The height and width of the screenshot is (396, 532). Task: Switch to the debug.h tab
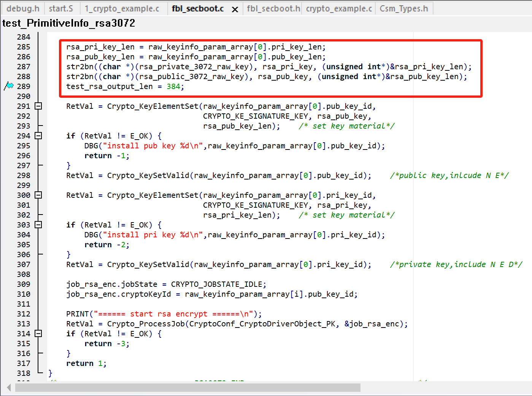(x=23, y=8)
